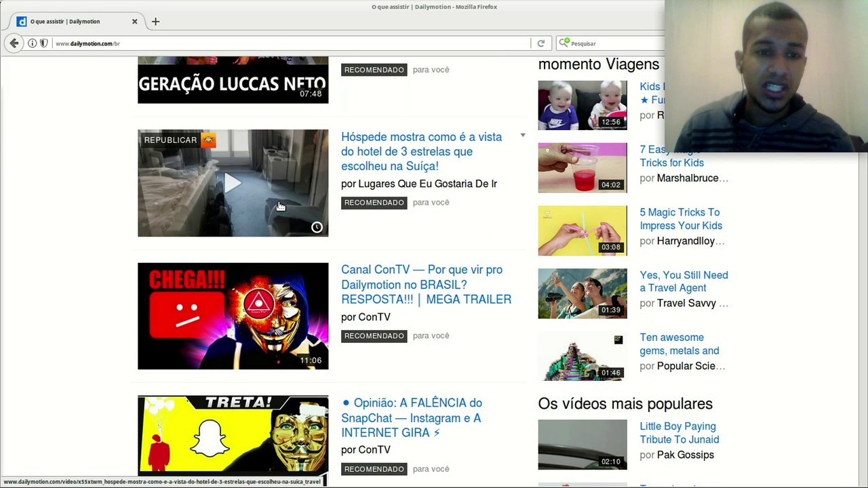Open the CHEGA!!! ConTV video thumbnail
This screenshot has height=488, width=868.
(233, 316)
